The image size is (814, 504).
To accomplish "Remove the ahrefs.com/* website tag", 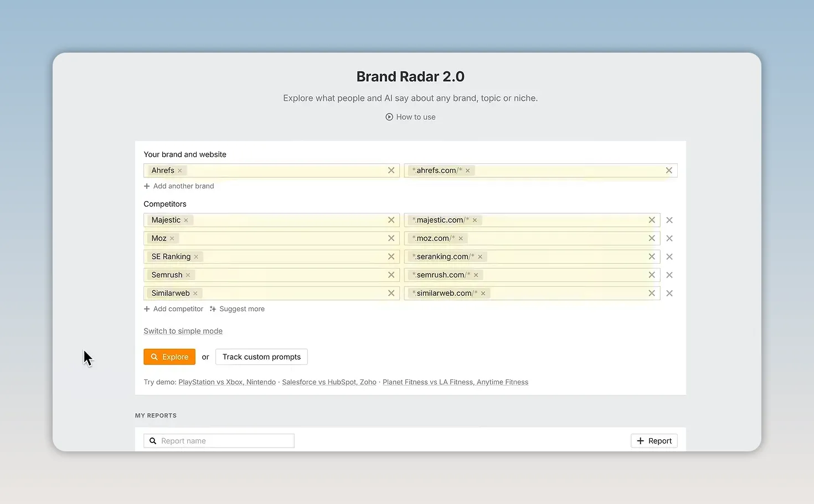I will [x=468, y=171].
